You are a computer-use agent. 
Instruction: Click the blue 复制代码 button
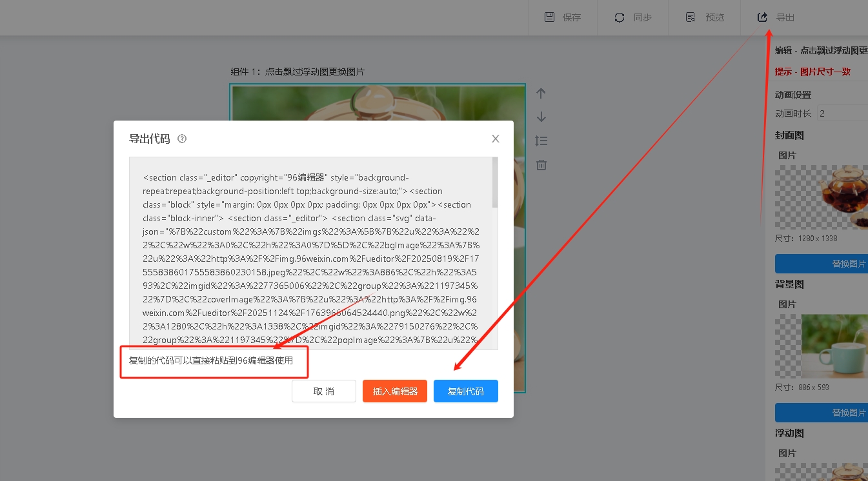(x=465, y=391)
